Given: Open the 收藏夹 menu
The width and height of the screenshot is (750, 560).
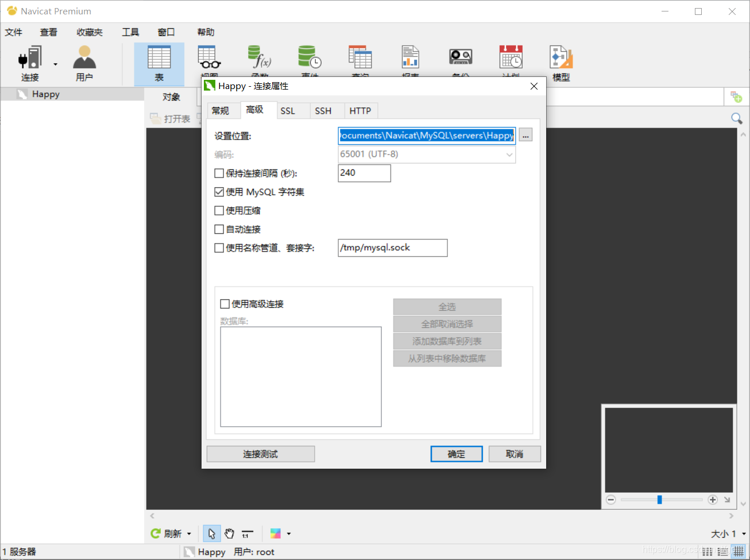Looking at the screenshot, I should pyautogui.click(x=90, y=32).
